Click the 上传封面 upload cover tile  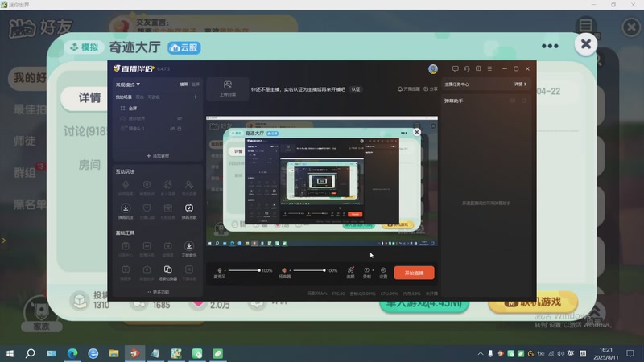coord(228,88)
